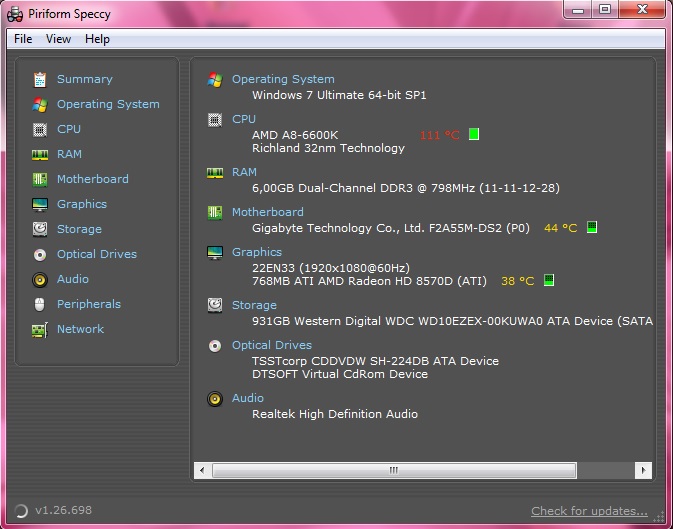The height and width of the screenshot is (529, 673).
Task: Click the Storage drive icon in summary pane
Action: click(x=215, y=305)
